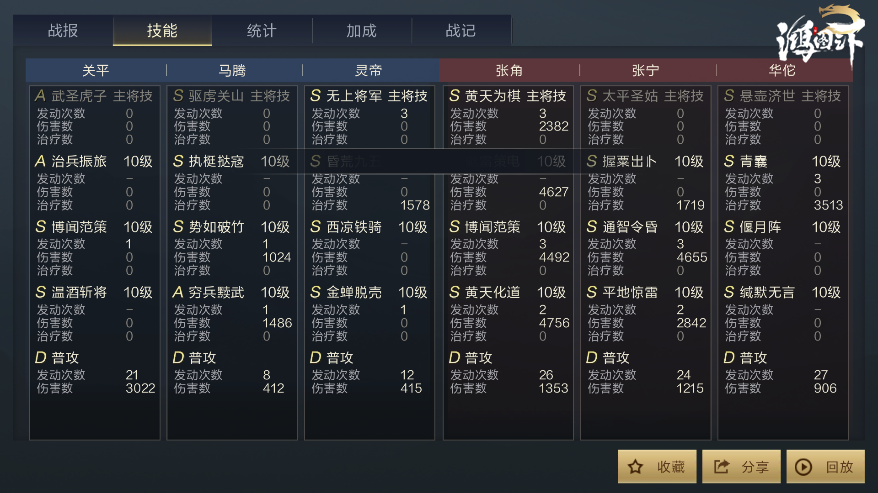Viewport: 878px width, 493px height.
Task: Click the 收藏 favorite button
Action: 657,466
